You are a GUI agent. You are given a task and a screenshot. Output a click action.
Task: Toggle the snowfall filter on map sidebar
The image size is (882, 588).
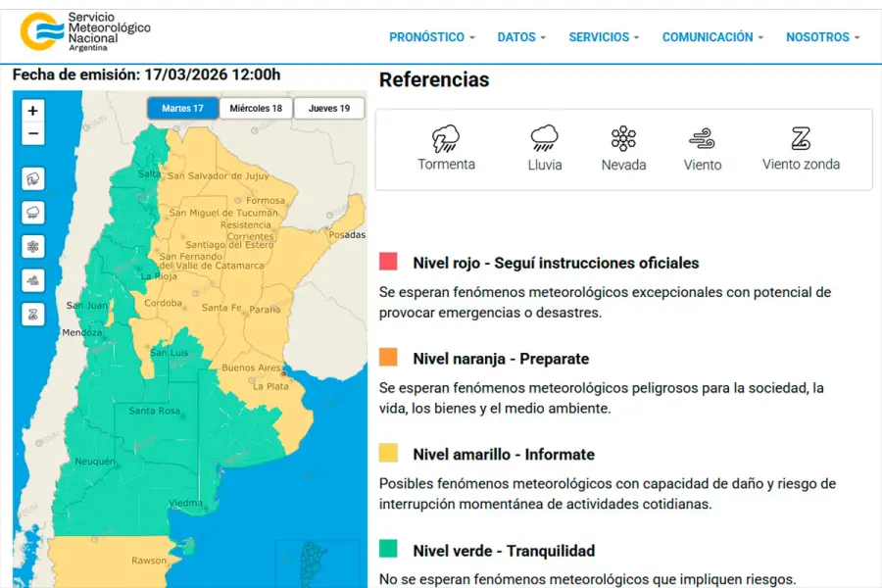[33, 246]
